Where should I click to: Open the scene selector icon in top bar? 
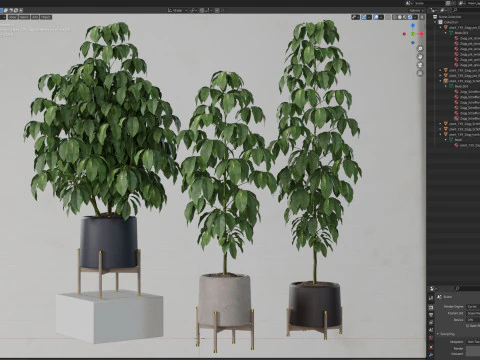[x=409, y=3]
